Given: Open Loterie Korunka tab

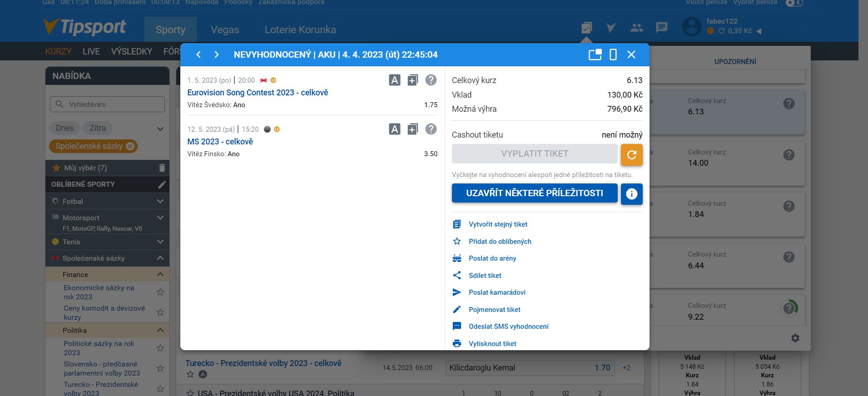Looking at the screenshot, I should 300,30.
